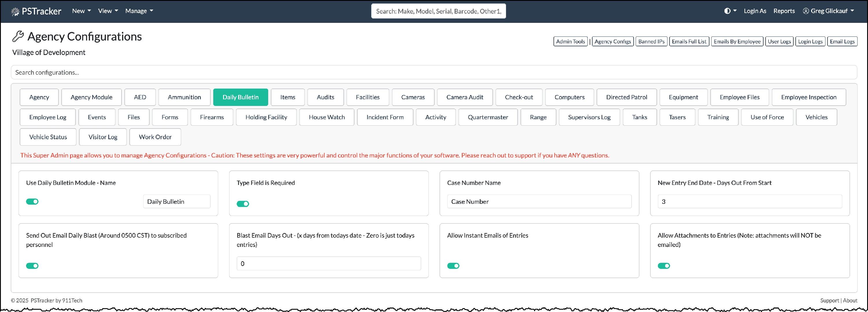Open the Camera Audit tab
The height and width of the screenshot is (312, 868).
[465, 97]
